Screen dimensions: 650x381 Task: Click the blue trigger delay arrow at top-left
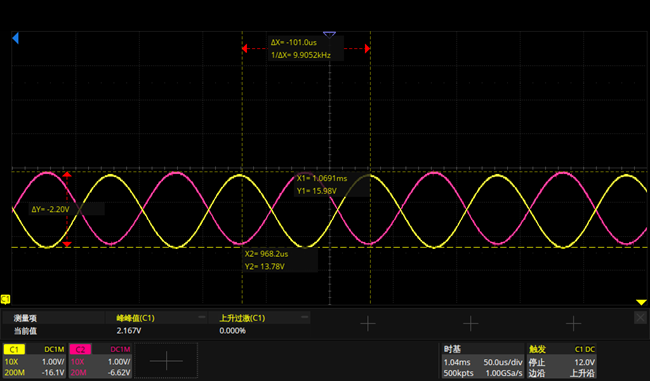pos(15,39)
